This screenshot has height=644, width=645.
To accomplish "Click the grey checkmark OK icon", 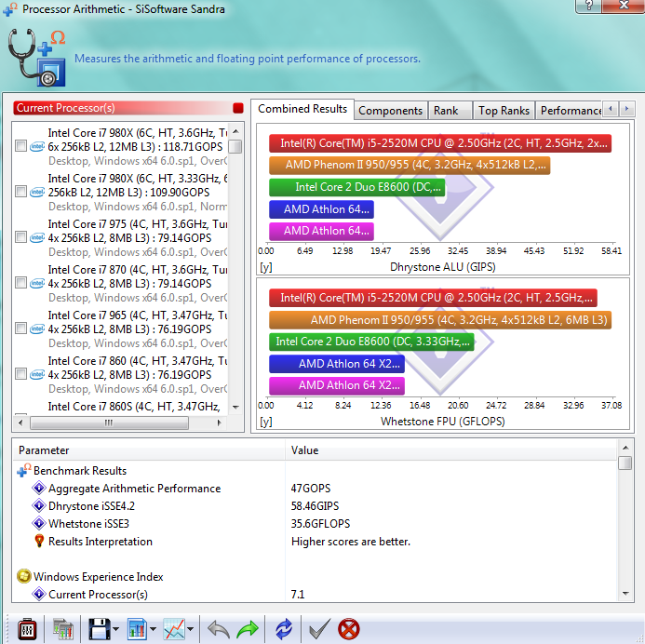I will [x=319, y=629].
